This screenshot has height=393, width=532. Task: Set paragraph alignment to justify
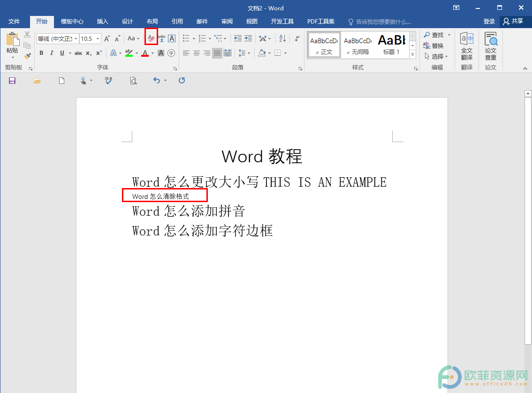[x=217, y=53]
